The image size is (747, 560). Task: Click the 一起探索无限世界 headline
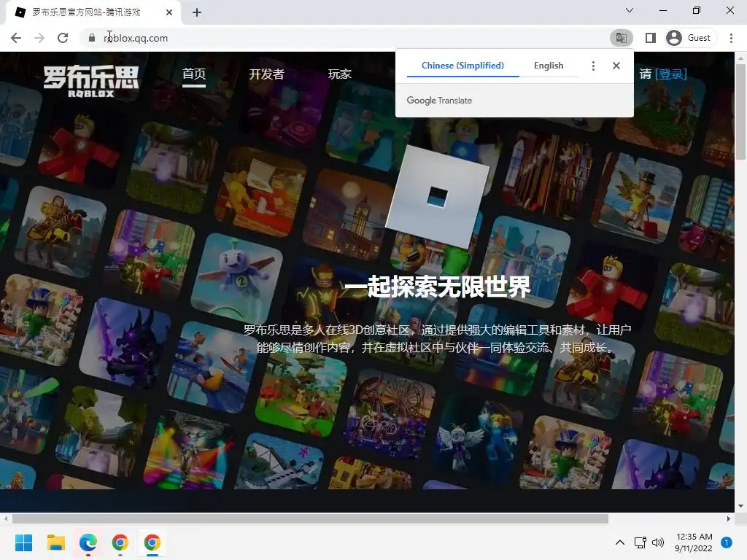tap(437, 287)
